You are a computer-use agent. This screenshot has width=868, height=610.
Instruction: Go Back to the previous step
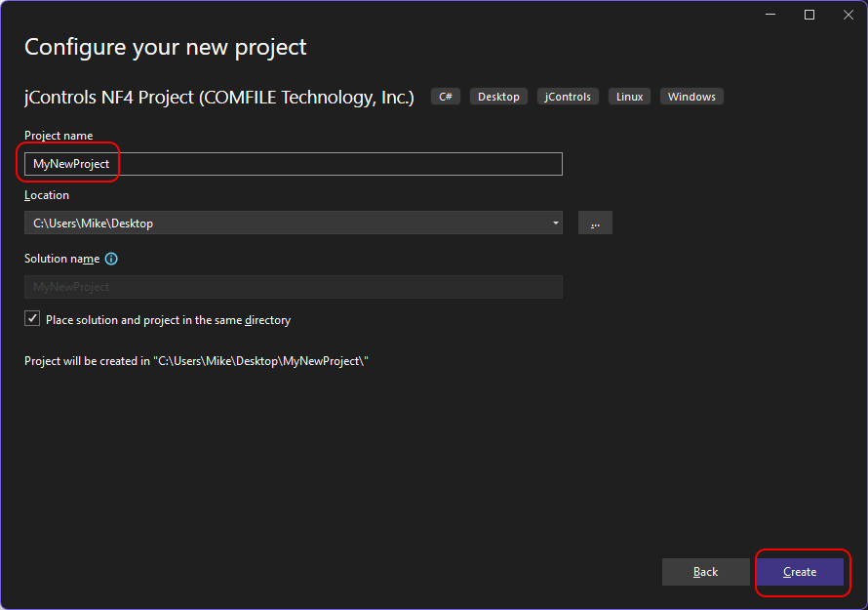pos(705,572)
